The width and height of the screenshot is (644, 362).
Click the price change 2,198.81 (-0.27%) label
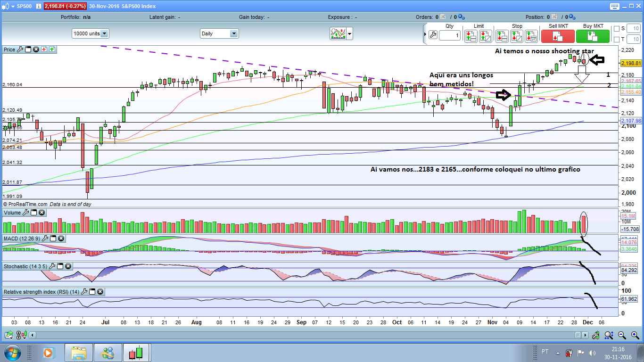tap(66, 6)
